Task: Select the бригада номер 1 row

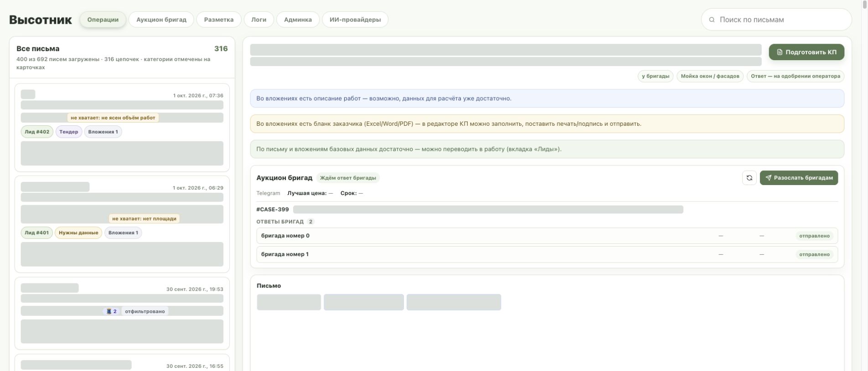Action: (547, 254)
